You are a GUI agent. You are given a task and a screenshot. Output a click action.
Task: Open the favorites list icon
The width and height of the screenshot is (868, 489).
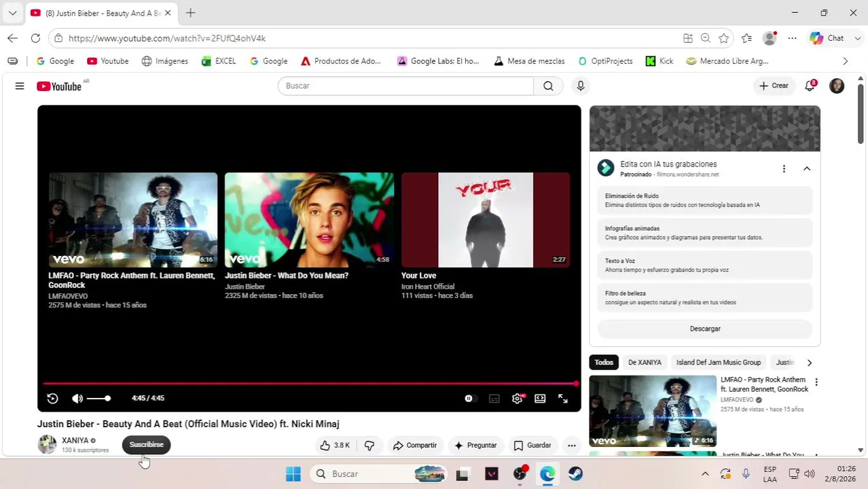coord(747,39)
